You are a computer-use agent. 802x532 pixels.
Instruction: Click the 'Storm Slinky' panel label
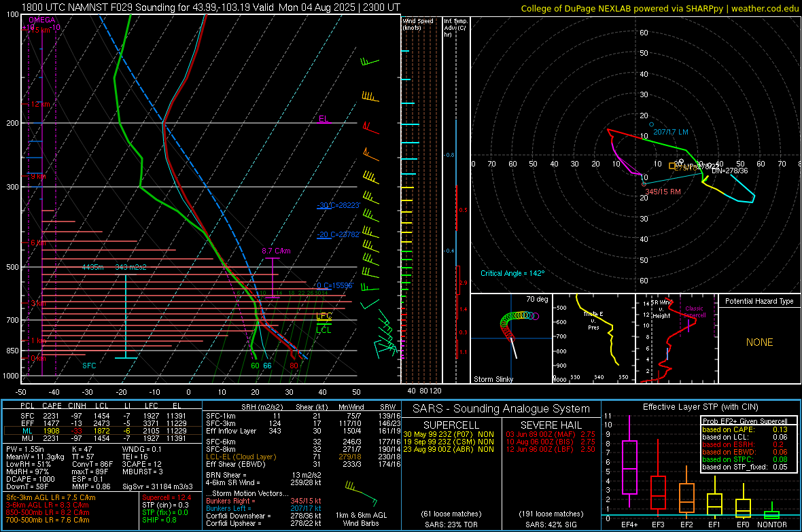pyautogui.click(x=493, y=379)
